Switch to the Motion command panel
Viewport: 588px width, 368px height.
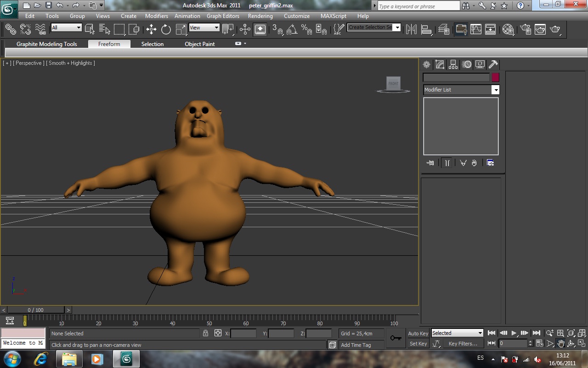(467, 64)
